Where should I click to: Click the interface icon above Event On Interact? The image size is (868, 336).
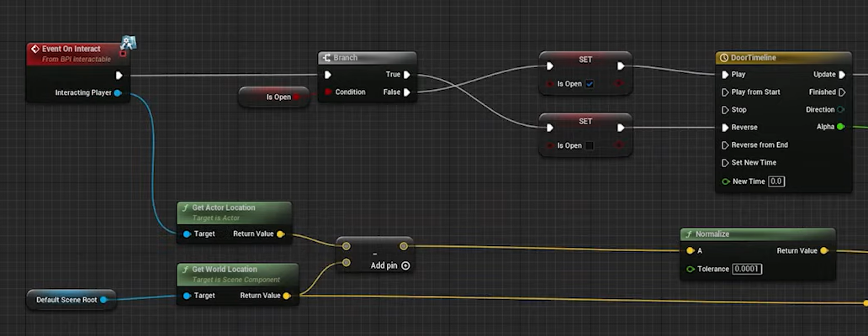[x=129, y=42]
